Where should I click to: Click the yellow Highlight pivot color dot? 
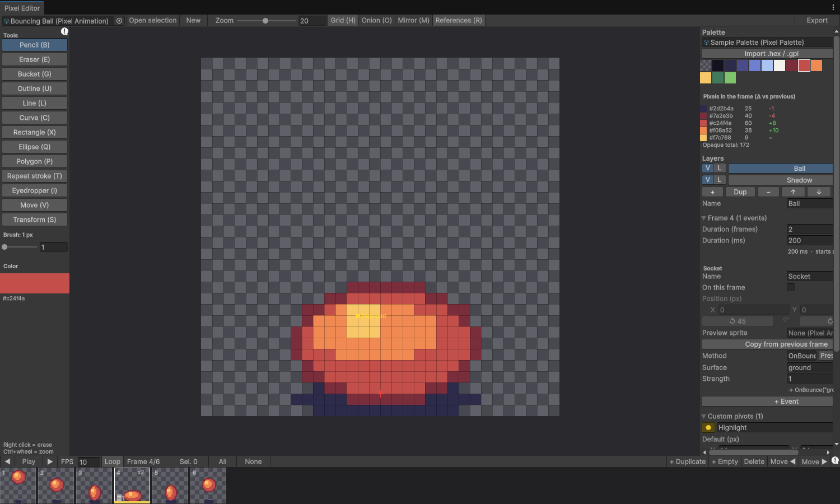[x=708, y=428]
